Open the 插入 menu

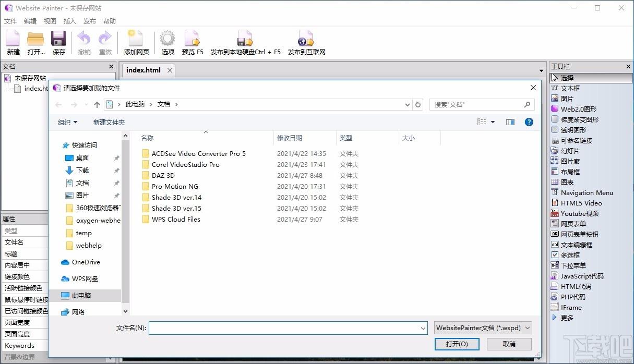click(70, 21)
